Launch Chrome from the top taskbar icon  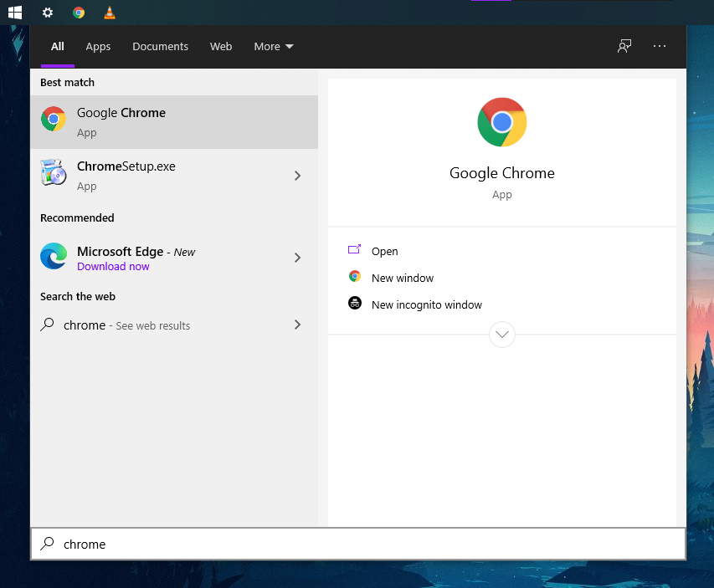pyautogui.click(x=79, y=13)
